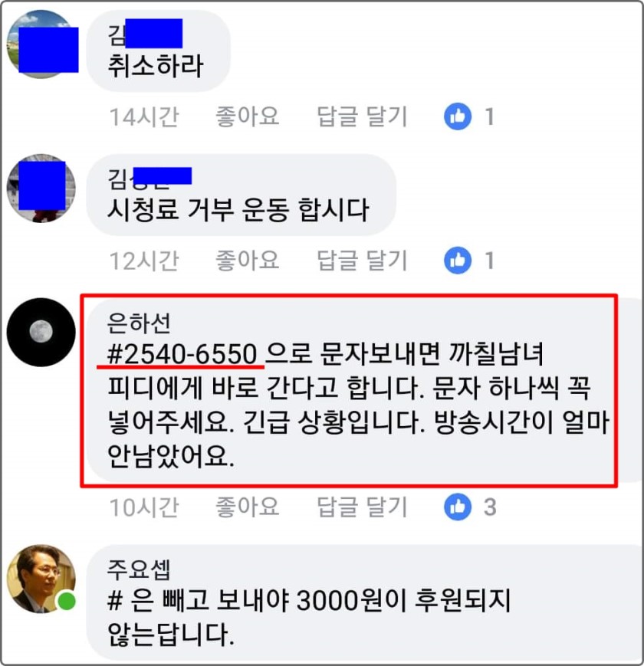Click 좋아요 under 은하선's comment
This screenshot has width=644, height=666.
coord(247,507)
